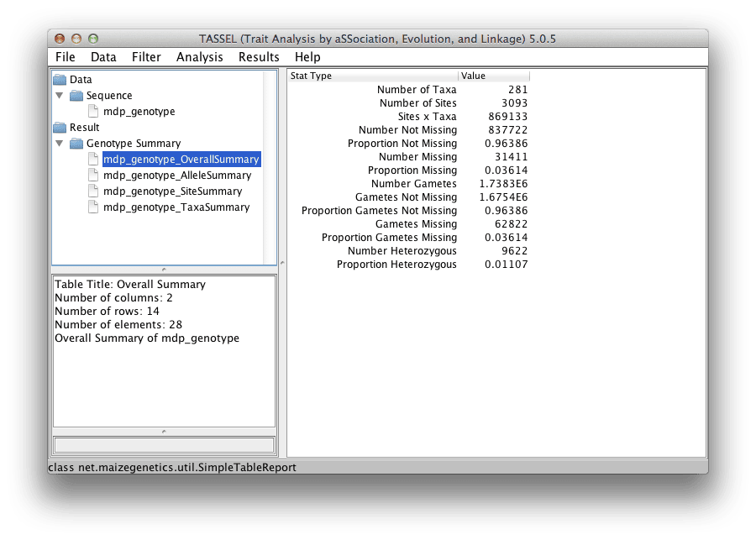This screenshot has width=756, height=540.
Task: Select the Result tree node
Action: click(84, 128)
